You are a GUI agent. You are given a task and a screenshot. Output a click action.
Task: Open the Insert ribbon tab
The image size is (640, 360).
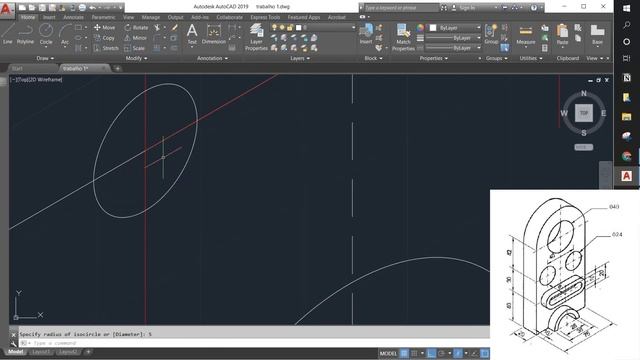pyautogui.click(x=49, y=17)
